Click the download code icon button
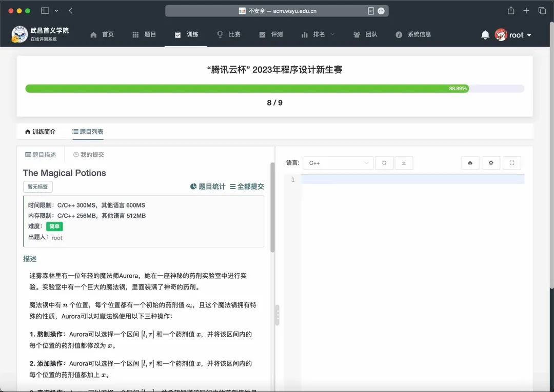 coord(404,163)
